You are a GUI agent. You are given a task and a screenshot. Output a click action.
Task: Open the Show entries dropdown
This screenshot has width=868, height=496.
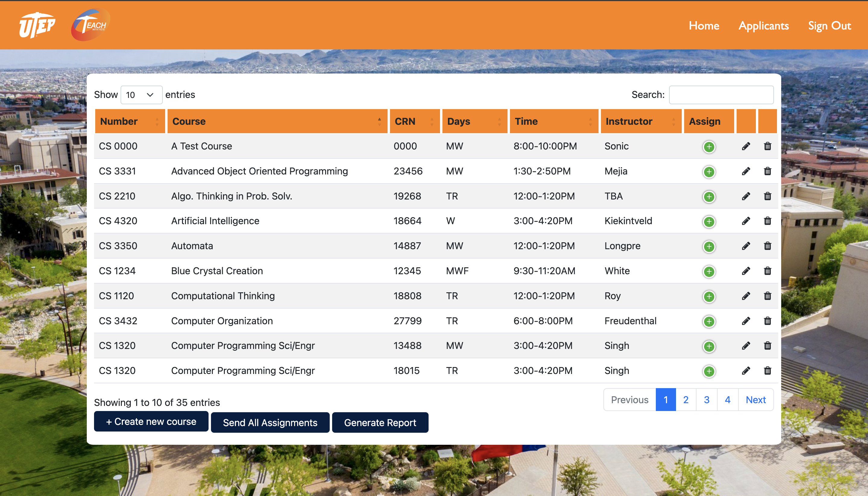click(x=141, y=95)
